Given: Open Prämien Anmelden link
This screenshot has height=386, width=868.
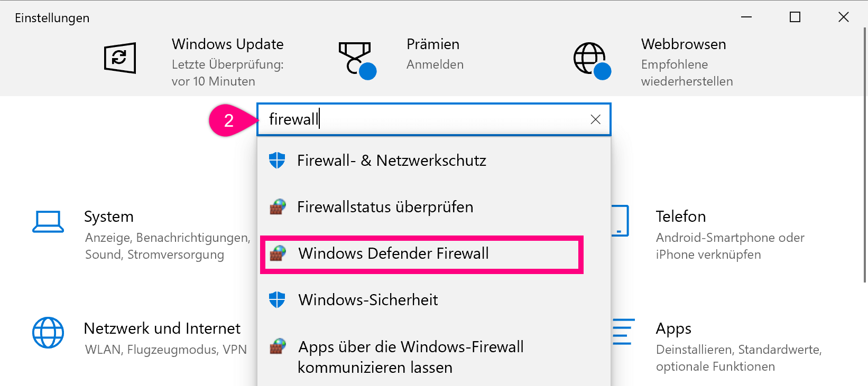Looking at the screenshot, I should click(x=435, y=64).
